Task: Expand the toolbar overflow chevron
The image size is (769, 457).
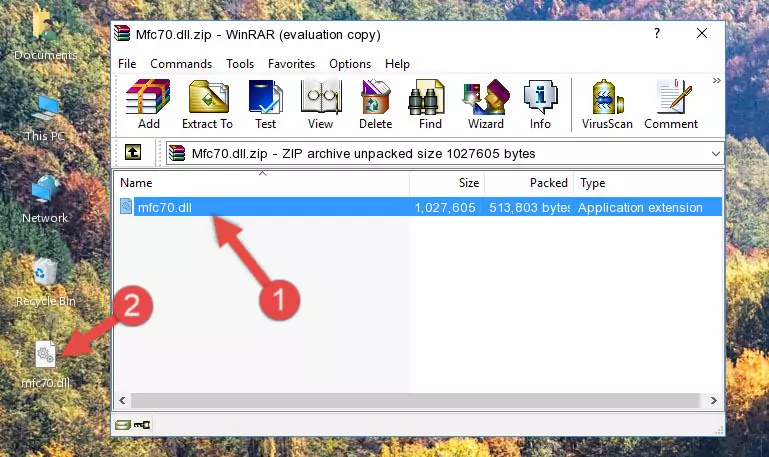Action: pyautogui.click(x=717, y=80)
